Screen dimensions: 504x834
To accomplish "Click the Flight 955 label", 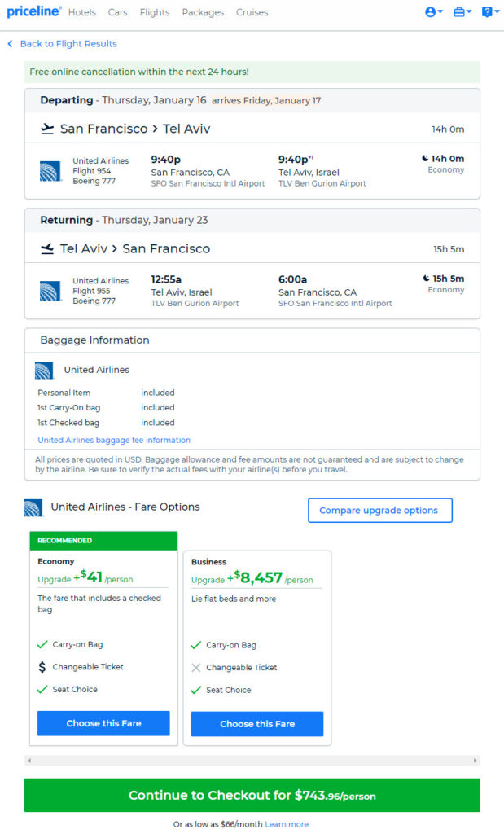I will pos(91,291).
